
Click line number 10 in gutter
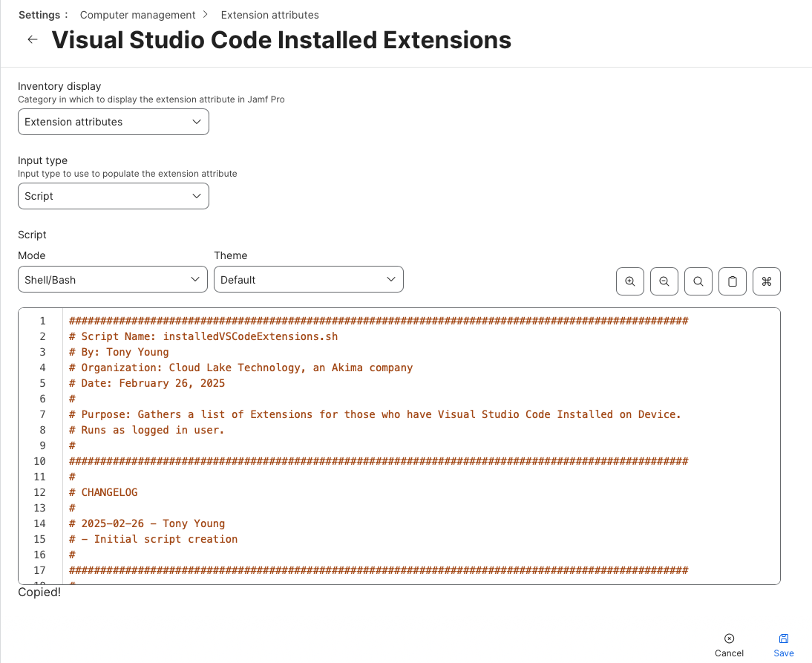coord(40,461)
